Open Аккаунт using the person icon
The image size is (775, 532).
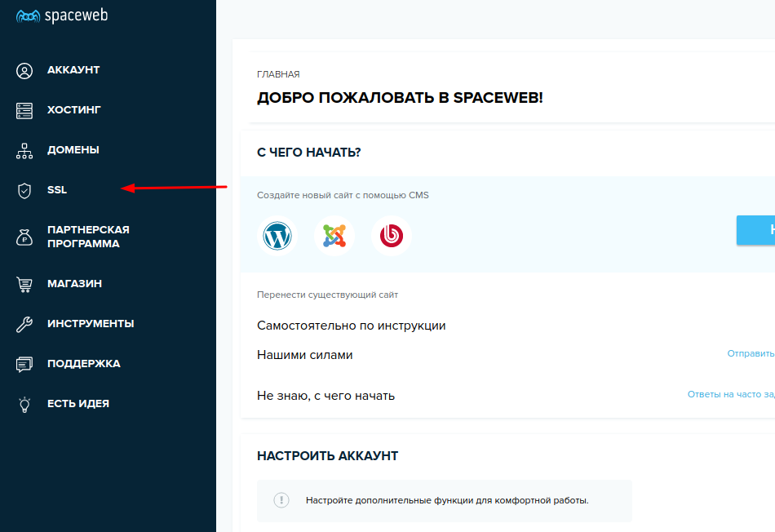pyautogui.click(x=24, y=69)
